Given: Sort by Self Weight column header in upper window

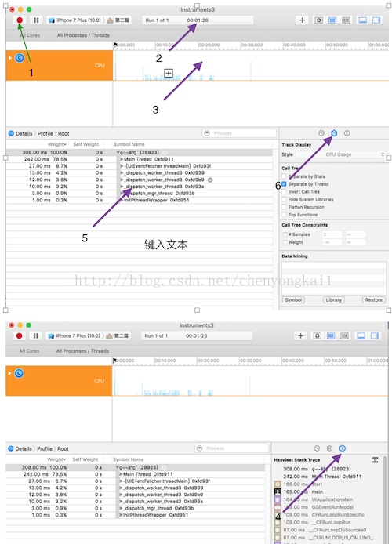Looking at the screenshot, I should (86, 144).
